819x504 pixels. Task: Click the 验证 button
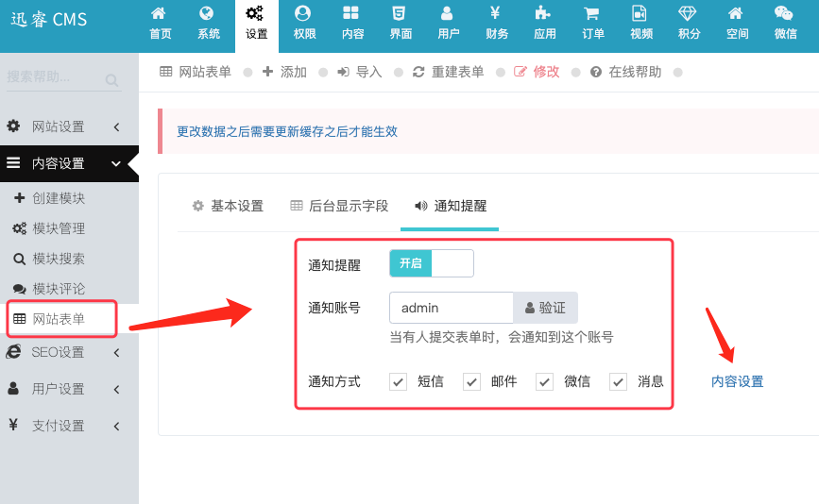pos(545,308)
